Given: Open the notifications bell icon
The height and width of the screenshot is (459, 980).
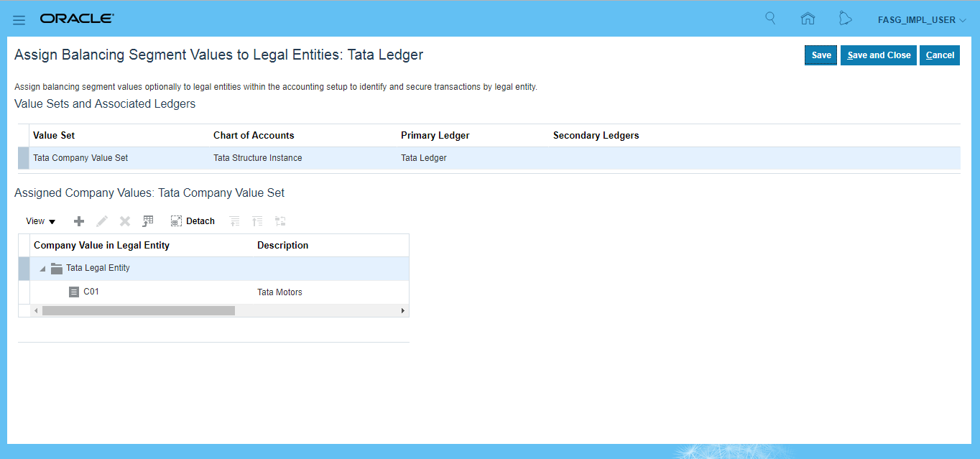Looking at the screenshot, I should (846, 19).
